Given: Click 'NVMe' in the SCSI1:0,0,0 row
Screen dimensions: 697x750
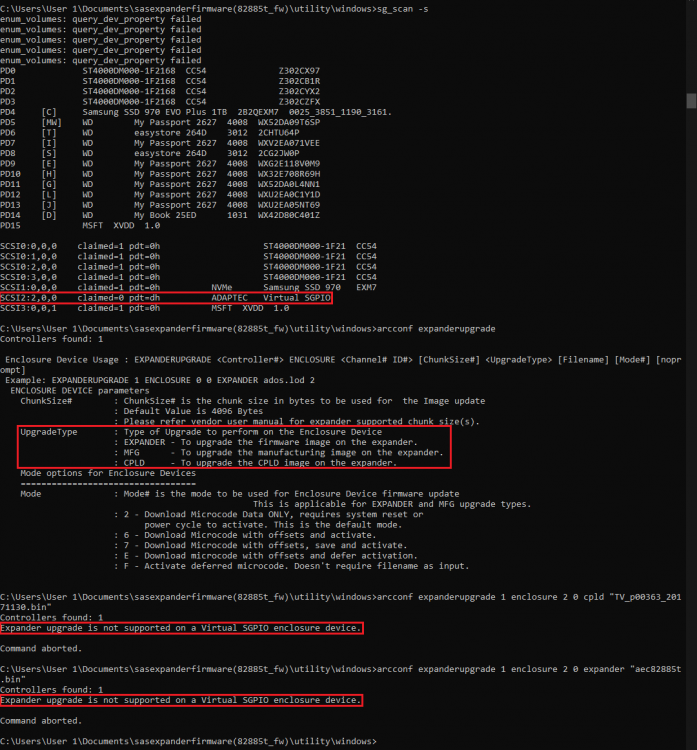Looking at the screenshot, I should pyautogui.click(x=222, y=287).
